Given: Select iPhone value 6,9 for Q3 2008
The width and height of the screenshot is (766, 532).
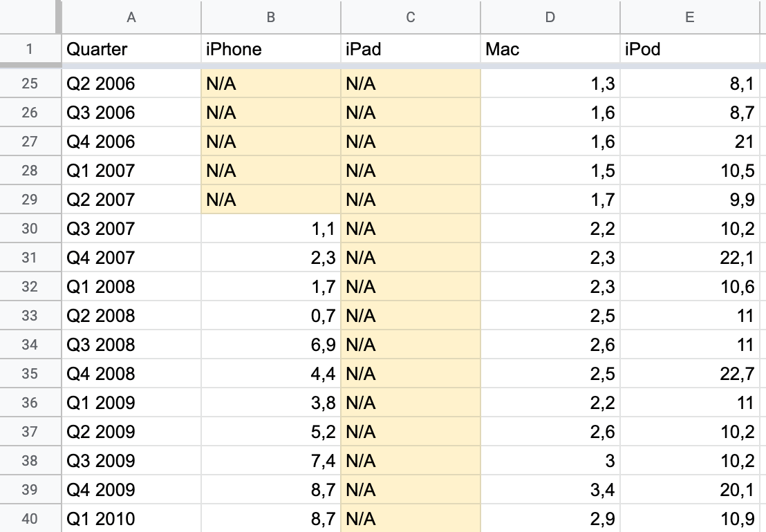Looking at the screenshot, I should click(271, 345).
